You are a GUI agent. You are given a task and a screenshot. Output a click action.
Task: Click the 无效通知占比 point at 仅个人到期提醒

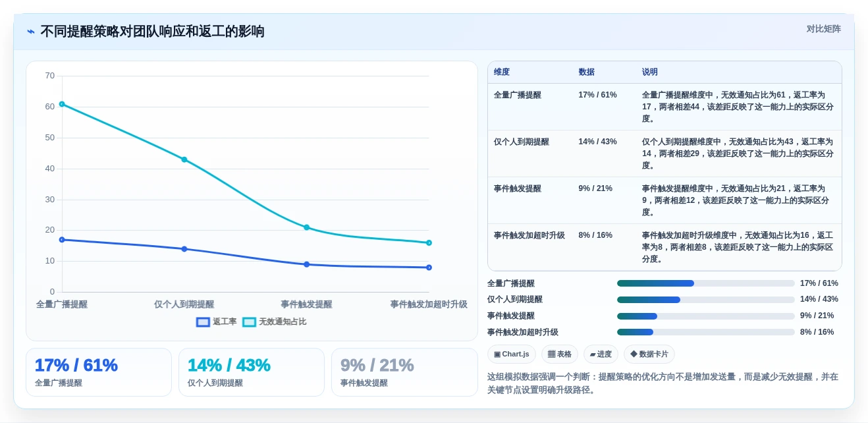click(x=184, y=159)
